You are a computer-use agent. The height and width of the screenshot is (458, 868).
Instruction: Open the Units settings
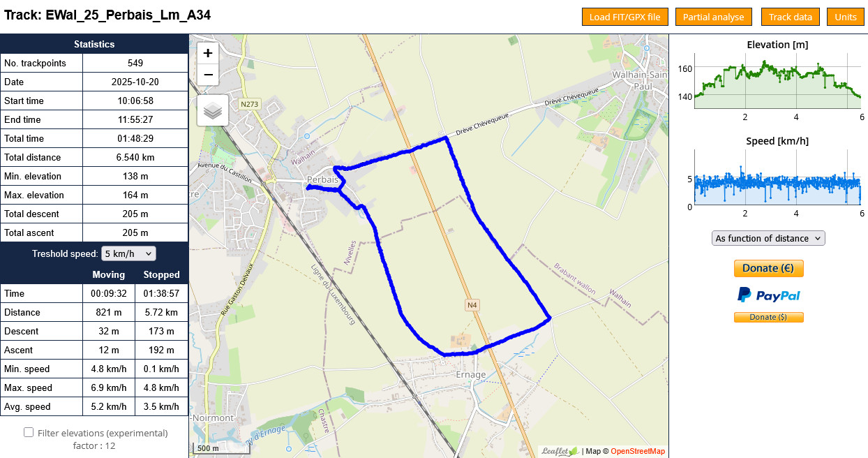coord(846,17)
